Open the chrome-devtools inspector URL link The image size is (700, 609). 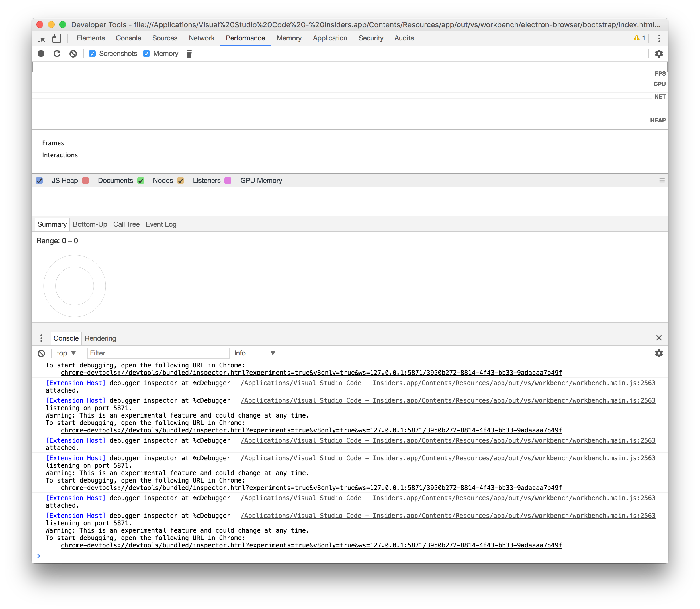311,373
